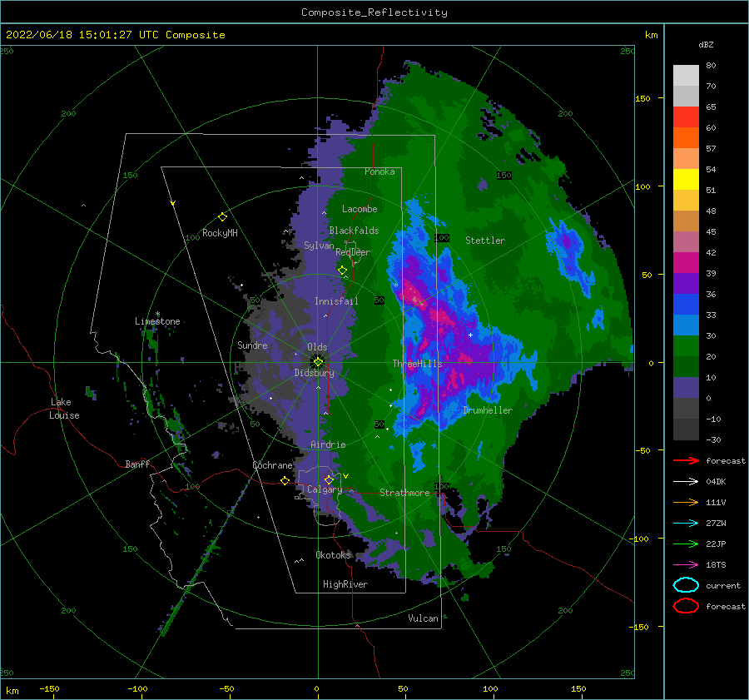
Task: Click the yellow diamond marker near Cochrane
Action: [285, 480]
